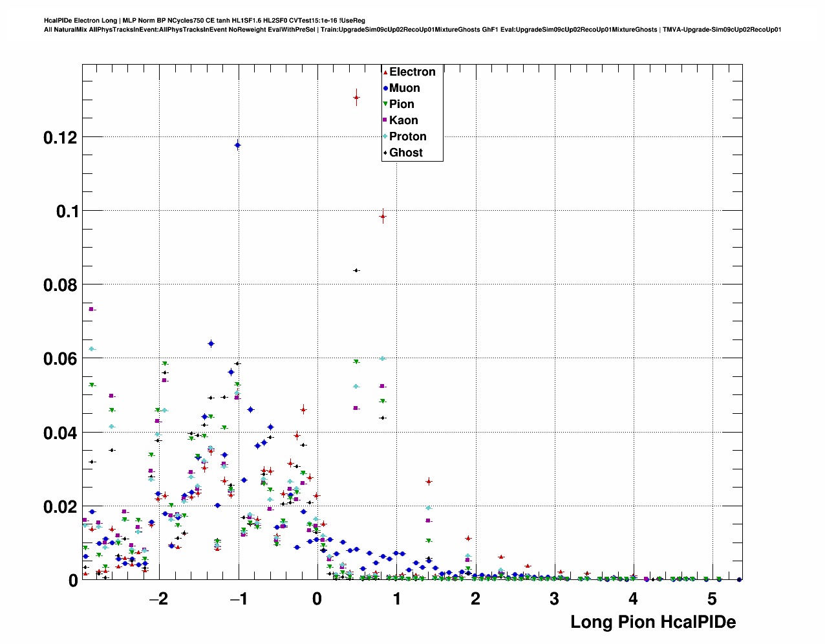The width and height of the screenshot is (825, 644).
Task: Select the Pion legend label
Action: pos(402,104)
